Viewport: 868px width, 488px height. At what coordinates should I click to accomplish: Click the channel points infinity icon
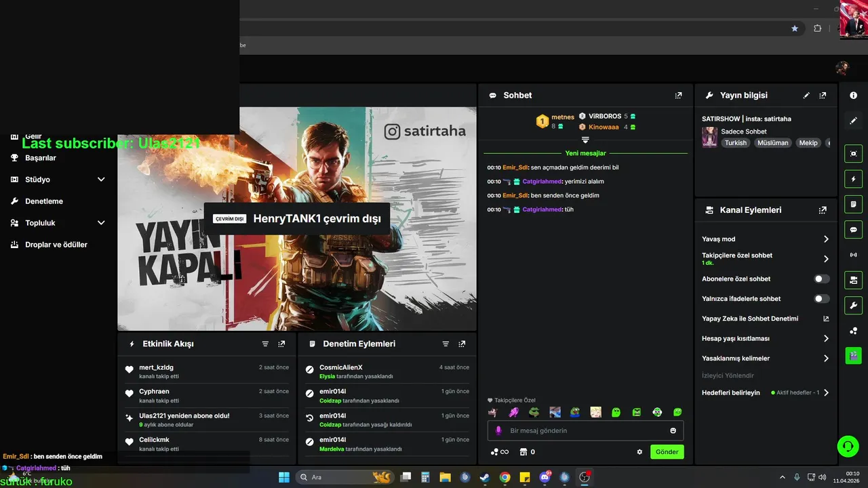[x=500, y=452]
